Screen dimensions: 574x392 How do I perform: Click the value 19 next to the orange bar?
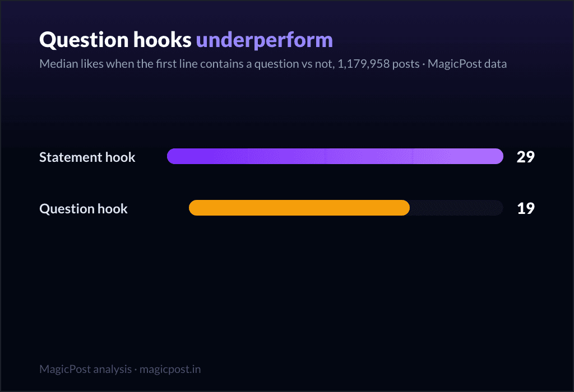(526, 208)
